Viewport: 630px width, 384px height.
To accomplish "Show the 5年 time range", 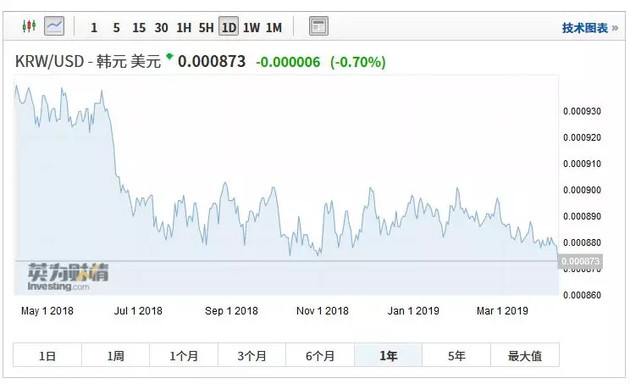I will coord(456,355).
